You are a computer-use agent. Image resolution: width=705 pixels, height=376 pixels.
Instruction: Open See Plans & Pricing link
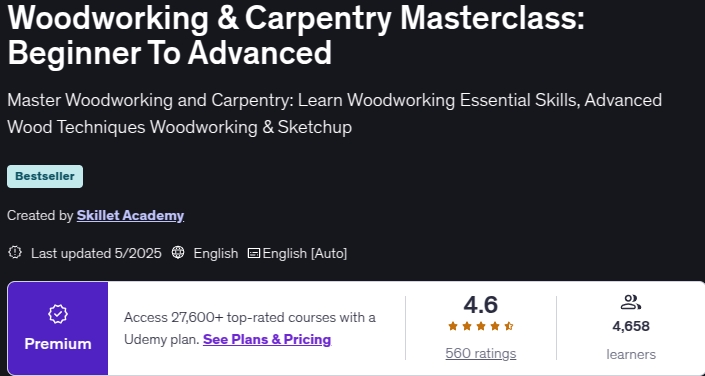click(x=267, y=339)
